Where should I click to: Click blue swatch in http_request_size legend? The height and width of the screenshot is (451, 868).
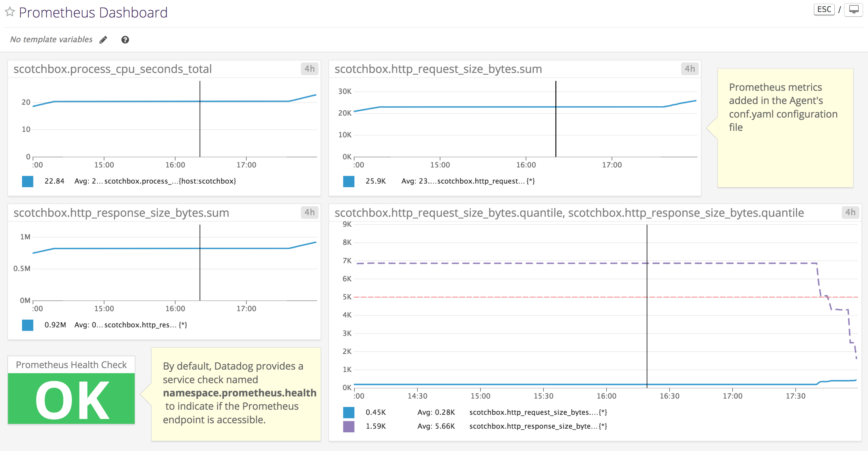pos(348,181)
